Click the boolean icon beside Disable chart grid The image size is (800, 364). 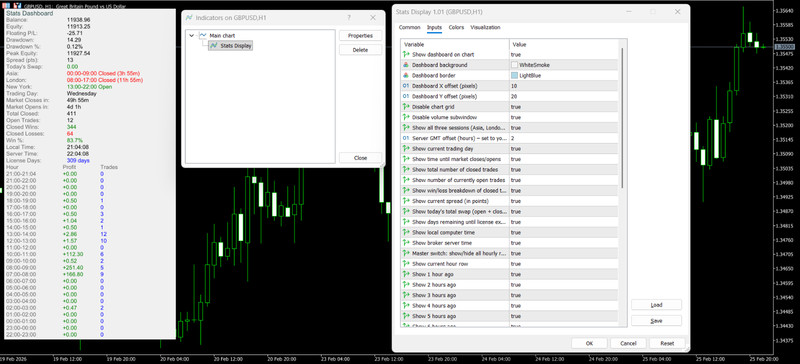406,107
